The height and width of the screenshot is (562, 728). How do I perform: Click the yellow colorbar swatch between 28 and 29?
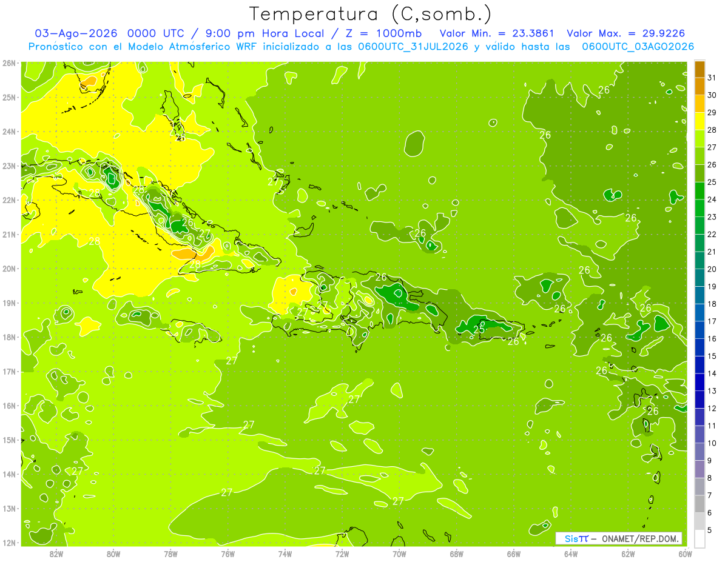(699, 121)
